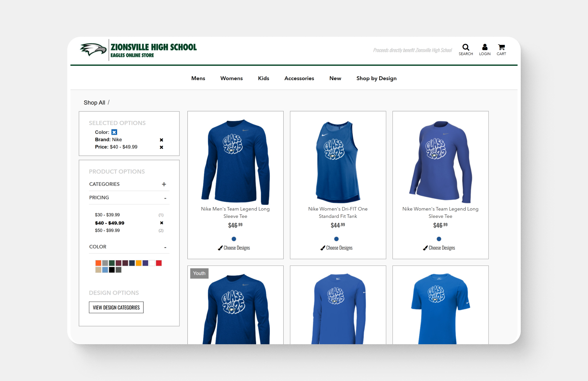Remove the Price filter in Selected Options
Screen dimensions: 588x381
pyautogui.click(x=161, y=147)
